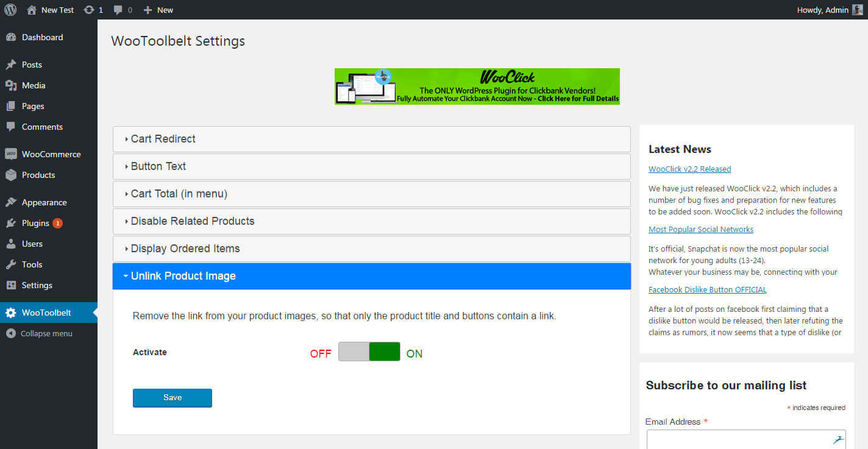Expand the Button Text section
868x449 pixels.
tap(372, 166)
